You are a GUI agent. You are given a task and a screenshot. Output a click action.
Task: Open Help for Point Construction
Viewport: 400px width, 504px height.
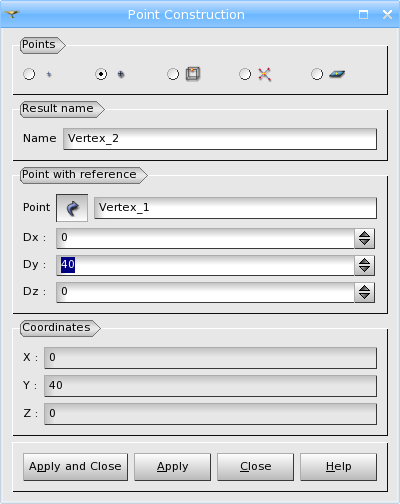(339, 467)
